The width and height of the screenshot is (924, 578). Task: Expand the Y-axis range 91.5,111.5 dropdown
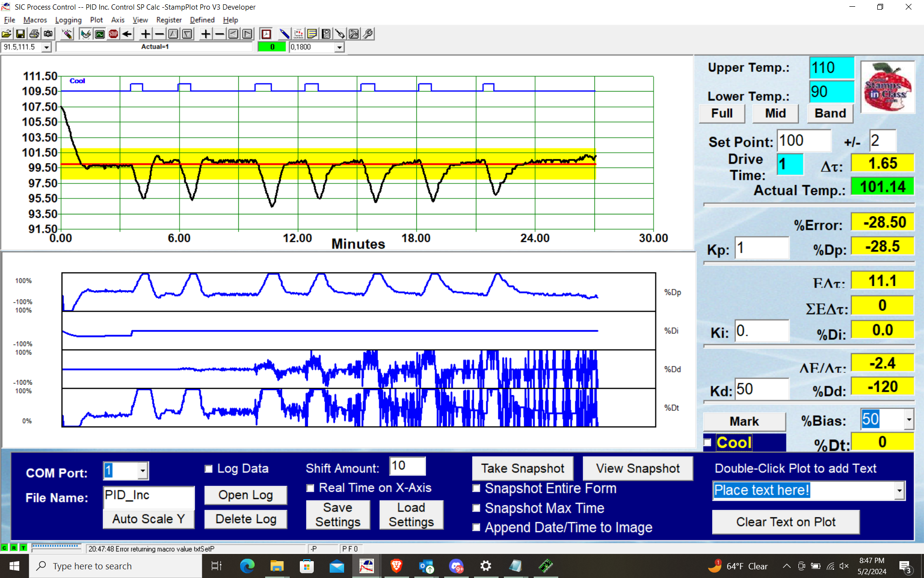pos(47,47)
